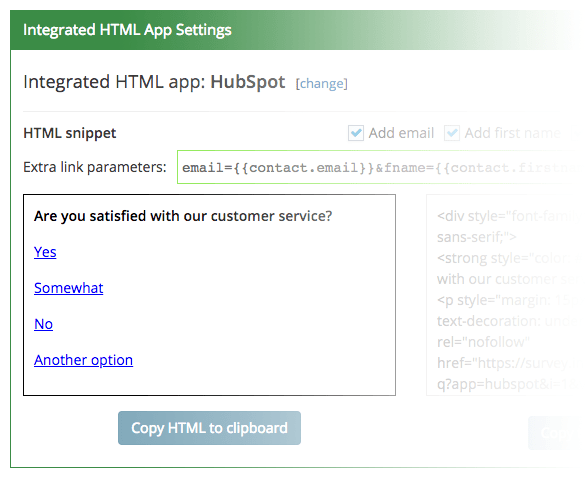Click the 'Extra link parameters:' label
587x481 pixels.
coord(95,167)
